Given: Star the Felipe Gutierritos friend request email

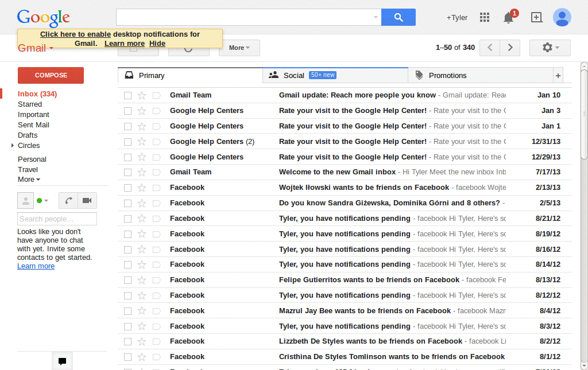Looking at the screenshot, I should (142, 280).
